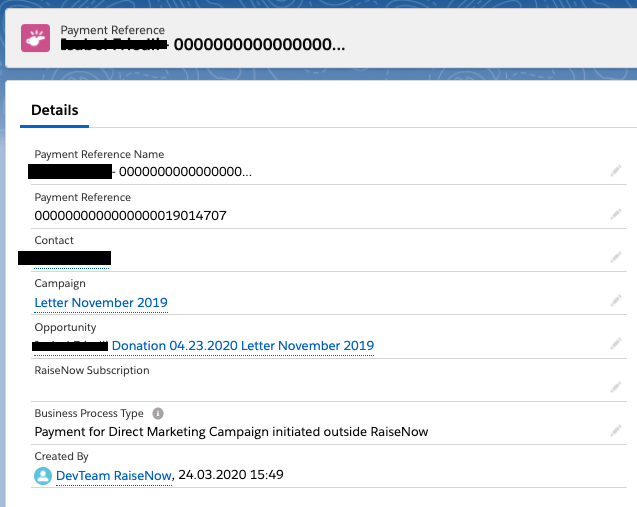Open the redacted Contact link
The width and height of the screenshot is (637, 507).
point(65,258)
